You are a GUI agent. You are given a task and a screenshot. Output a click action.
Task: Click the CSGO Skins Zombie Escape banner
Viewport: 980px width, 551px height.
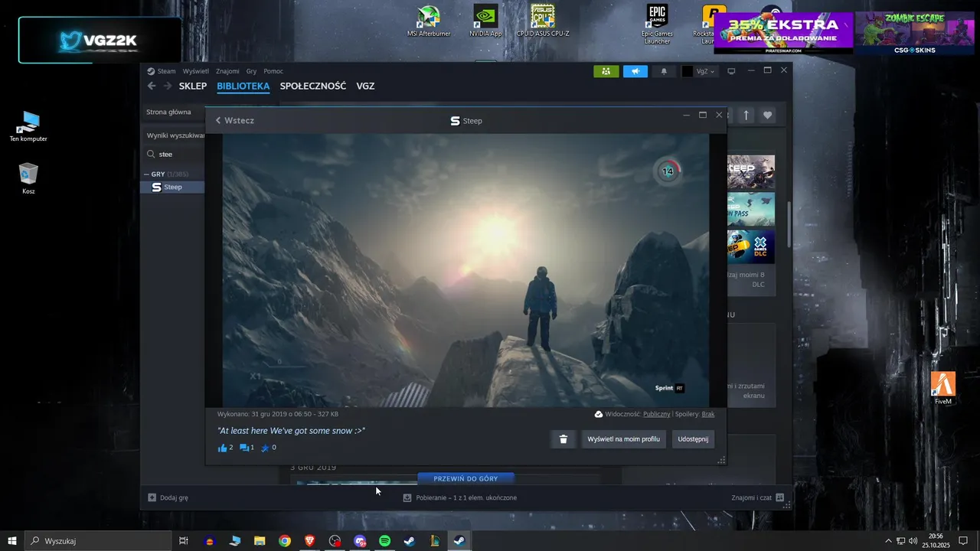pos(915,33)
